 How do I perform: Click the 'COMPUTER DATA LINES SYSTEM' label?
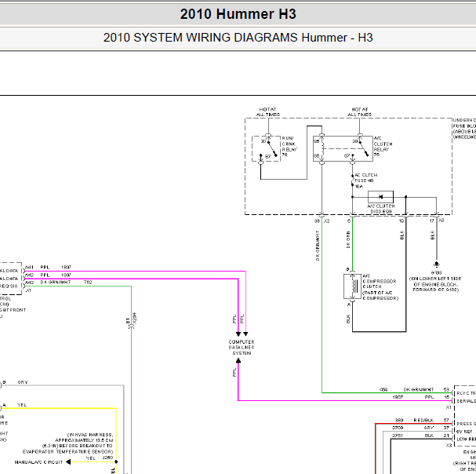pyautogui.click(x=242, y=348)
